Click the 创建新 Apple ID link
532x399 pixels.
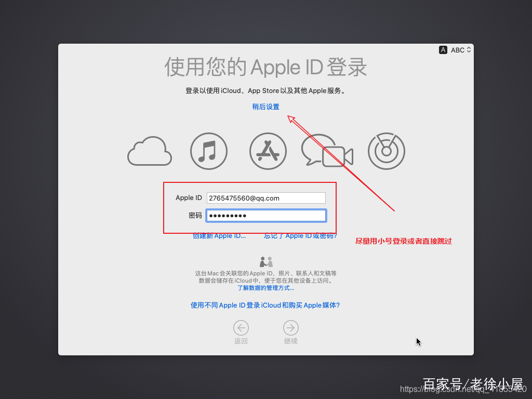coord(219,236)
